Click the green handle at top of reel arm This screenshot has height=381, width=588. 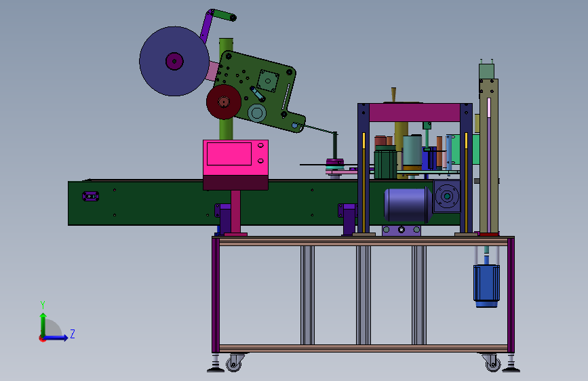[224, 16]
